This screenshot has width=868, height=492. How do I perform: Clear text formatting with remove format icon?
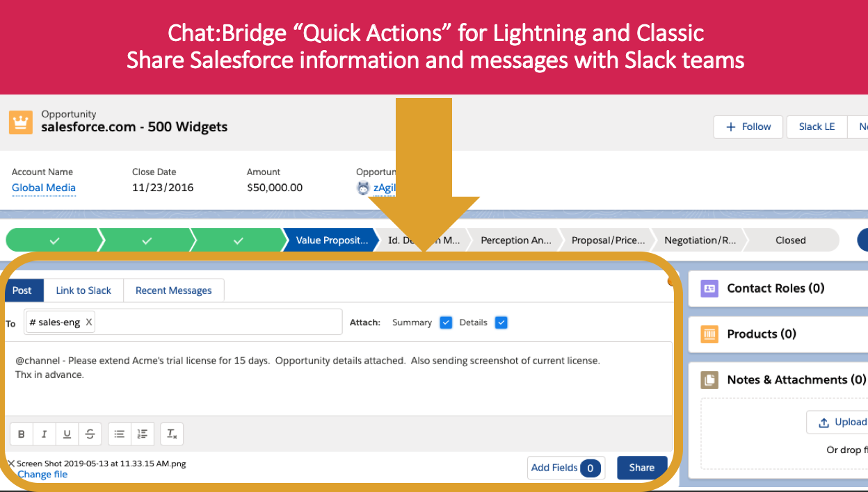(171, 433)
